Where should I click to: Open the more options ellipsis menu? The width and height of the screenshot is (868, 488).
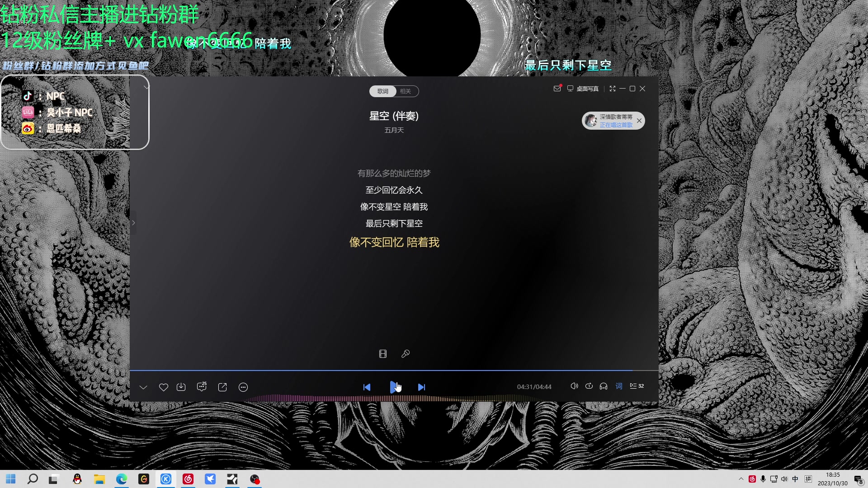point(243,387)
